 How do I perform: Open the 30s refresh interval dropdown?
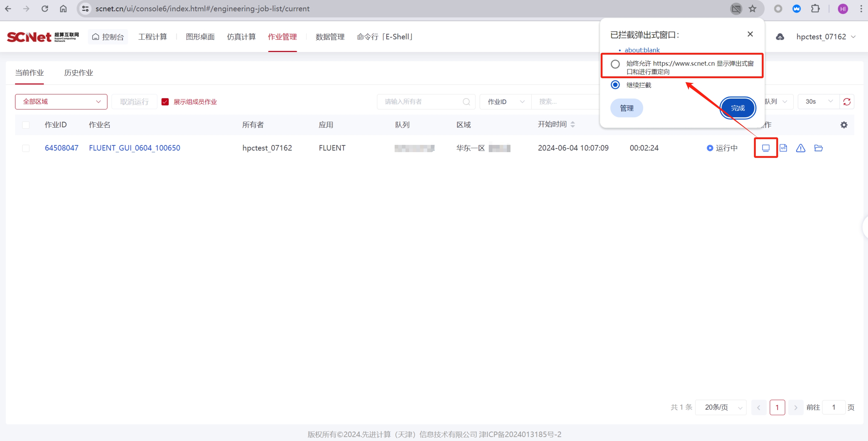point(818,101)
